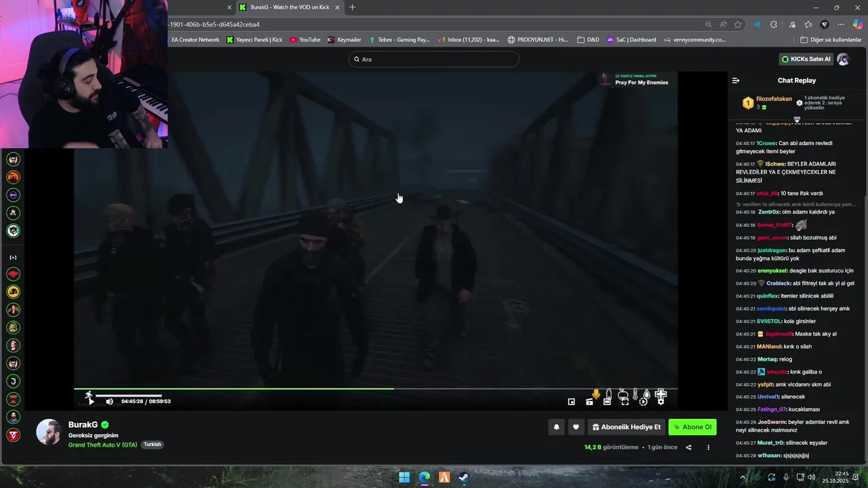Share the VOD via share icon
The height and width of the screenshot is (488, 868).
pos(688,447)
